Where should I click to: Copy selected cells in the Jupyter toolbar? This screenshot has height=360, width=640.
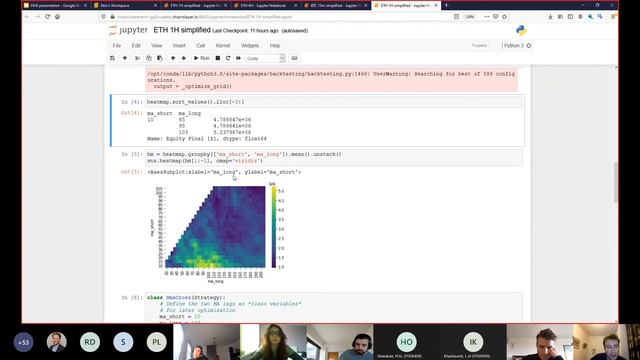tap(149, 58)
